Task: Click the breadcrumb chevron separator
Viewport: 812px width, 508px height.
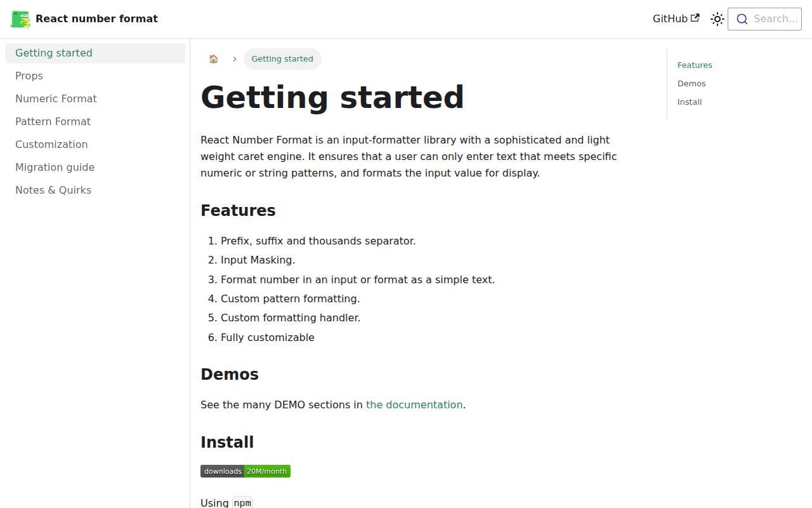Action: click(234, 59)
